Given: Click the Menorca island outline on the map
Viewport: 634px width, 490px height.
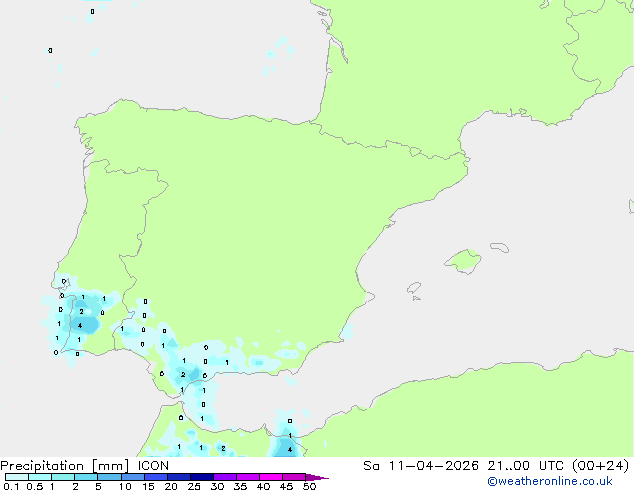Looking at the screenshot, I should (500, 247).
